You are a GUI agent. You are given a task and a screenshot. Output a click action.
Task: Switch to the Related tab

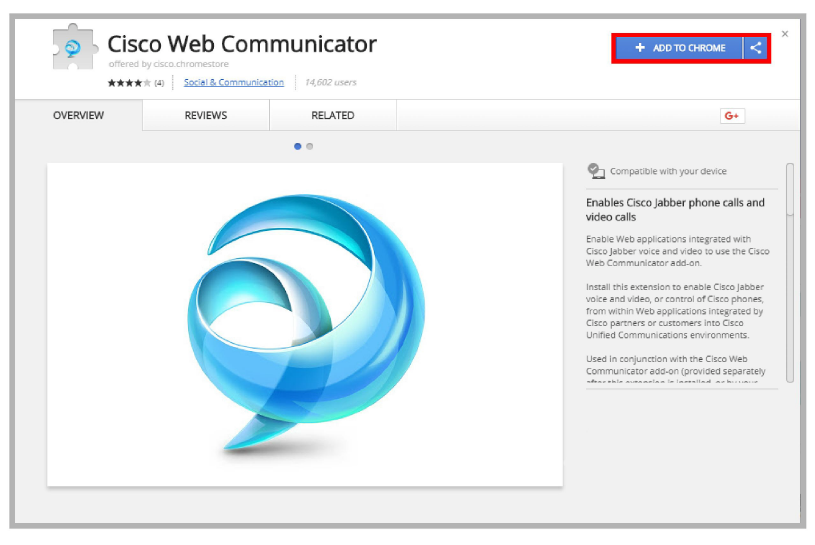333,115
